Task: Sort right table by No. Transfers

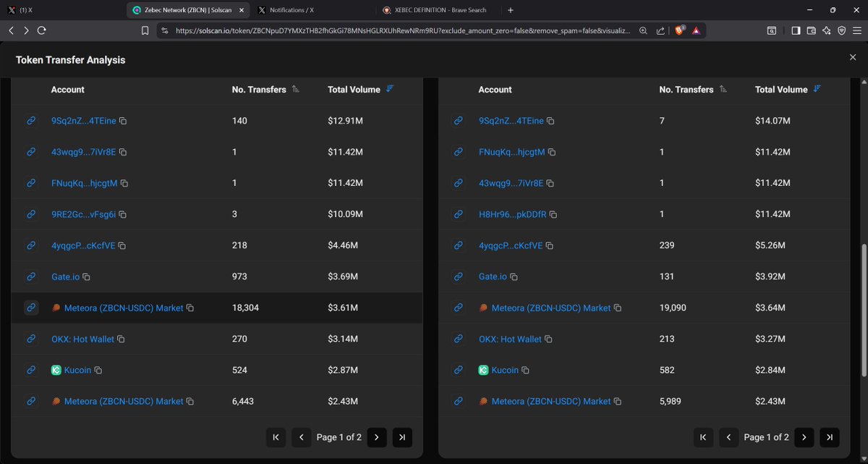Action: click(x=723, y=89)
